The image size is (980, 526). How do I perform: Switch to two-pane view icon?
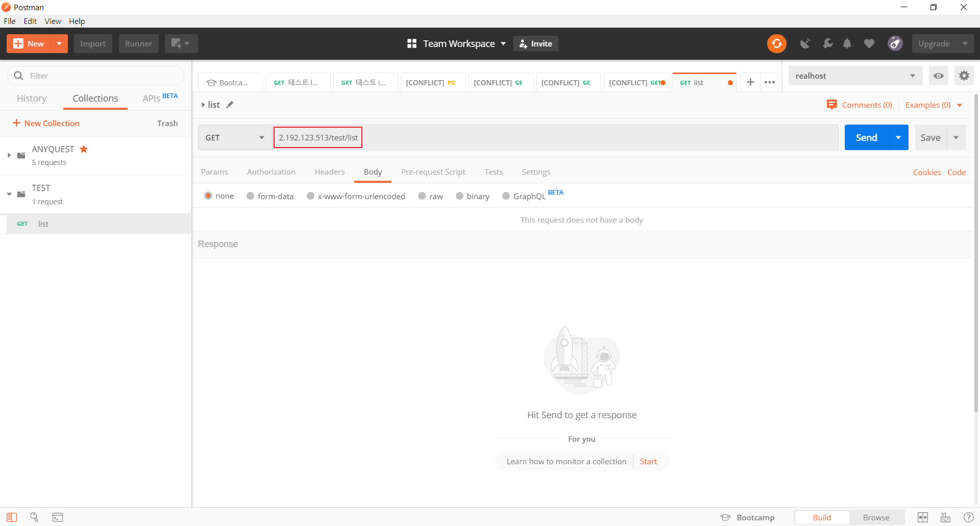coord(922,517)
